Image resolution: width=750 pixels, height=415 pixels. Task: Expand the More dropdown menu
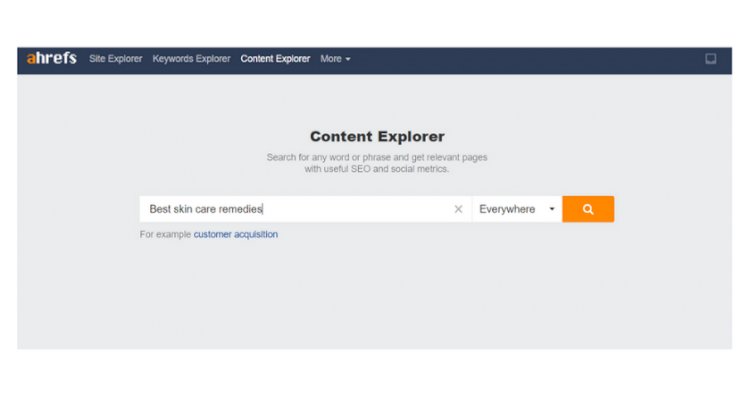point(335,59)
